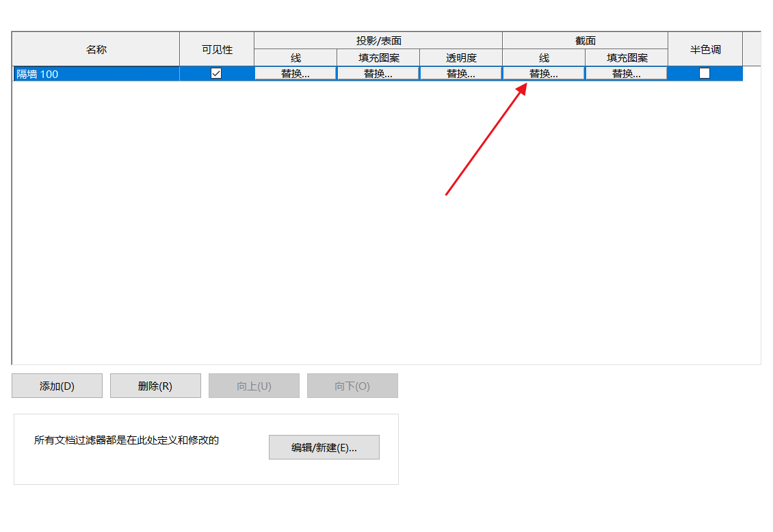
Task: Click the 添加(D) button
Action: coord(57,386)
